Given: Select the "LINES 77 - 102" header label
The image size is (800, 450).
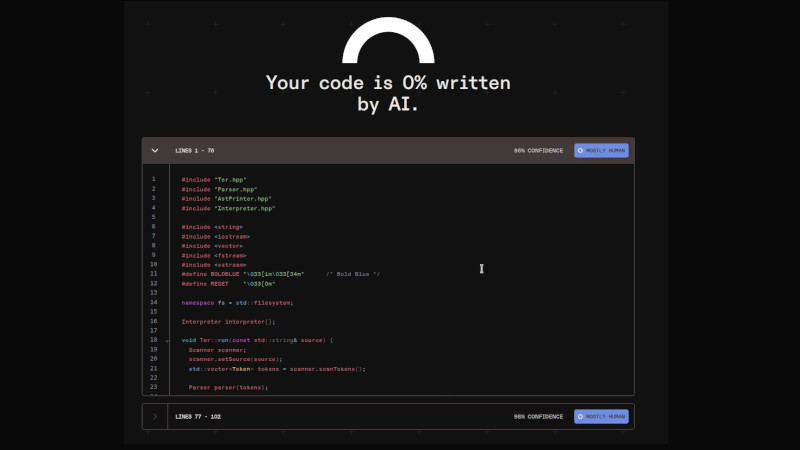Looking at the screenshot, I should [197, 416].
